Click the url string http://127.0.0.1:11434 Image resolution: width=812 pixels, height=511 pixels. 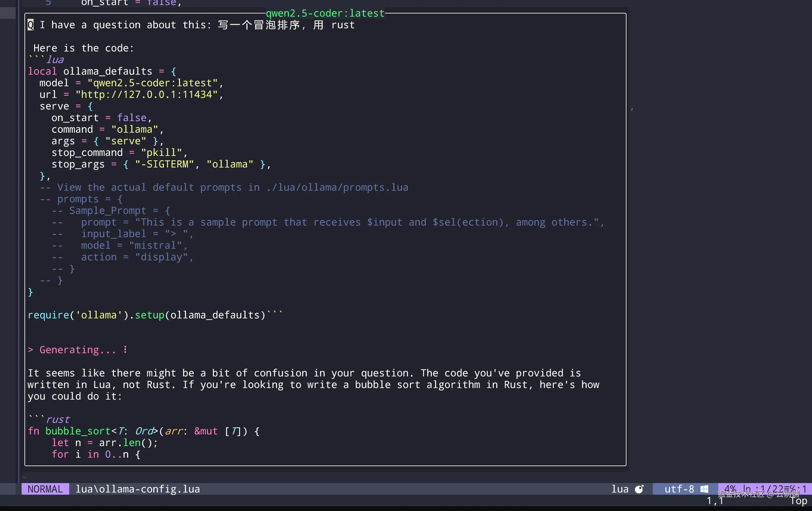pos(147,94)
